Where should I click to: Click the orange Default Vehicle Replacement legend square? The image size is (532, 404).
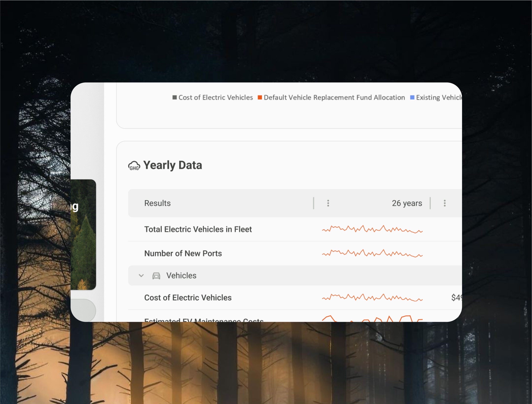tap(260, 97)
